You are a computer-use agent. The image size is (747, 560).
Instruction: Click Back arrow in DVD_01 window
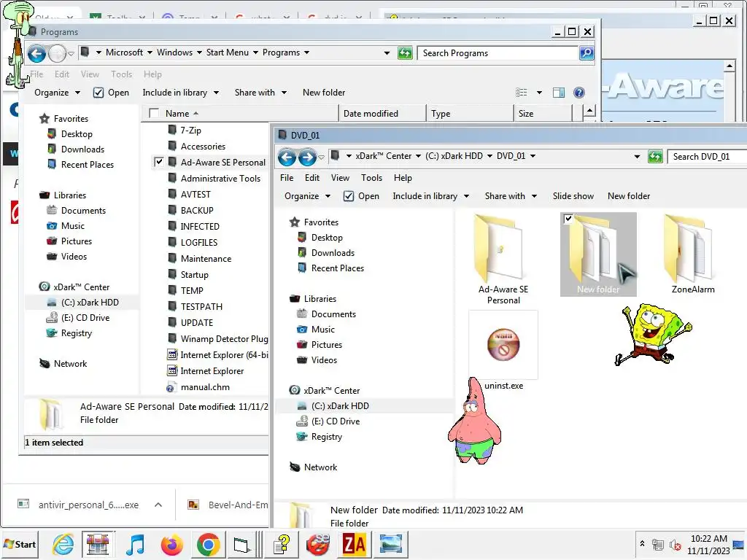[287, 157]
